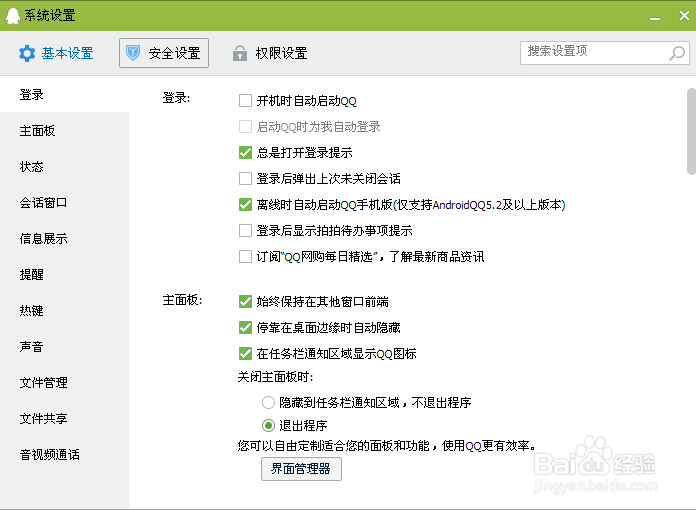The image size is (696, 510).
Task: Open the 基本设置 tab
Action: [x=56, y=53]
